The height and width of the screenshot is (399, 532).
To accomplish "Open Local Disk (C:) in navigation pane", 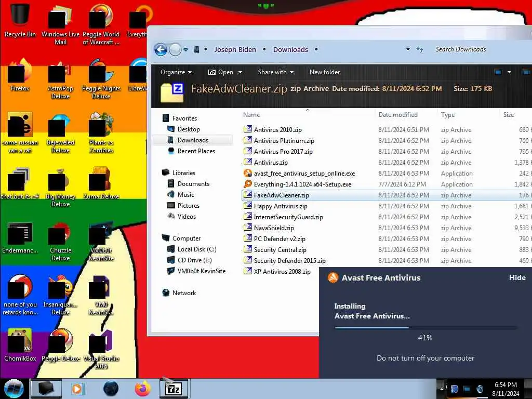I will pyautogui.click(x=197, y=249).
